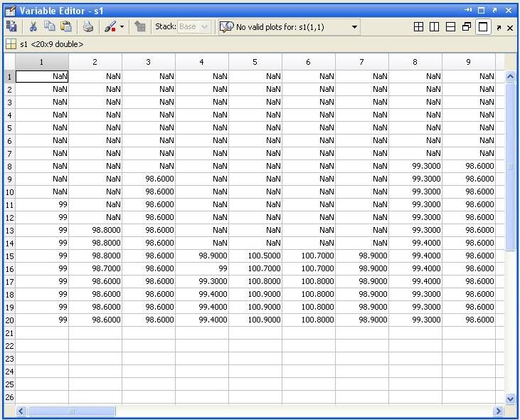Click the new variable from selection icon
The width and height of the screenshot is (520, 420).
[12, 27]
